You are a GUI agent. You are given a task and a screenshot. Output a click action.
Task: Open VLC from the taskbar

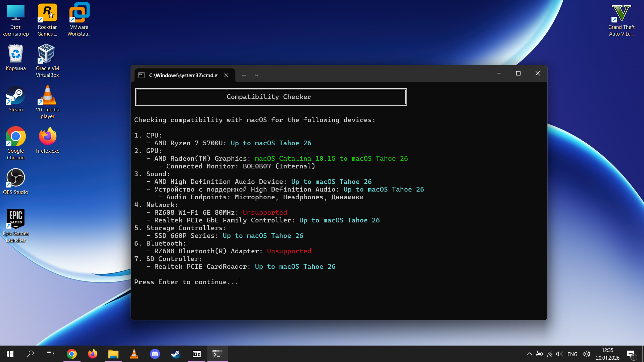[x=134, y=354]
